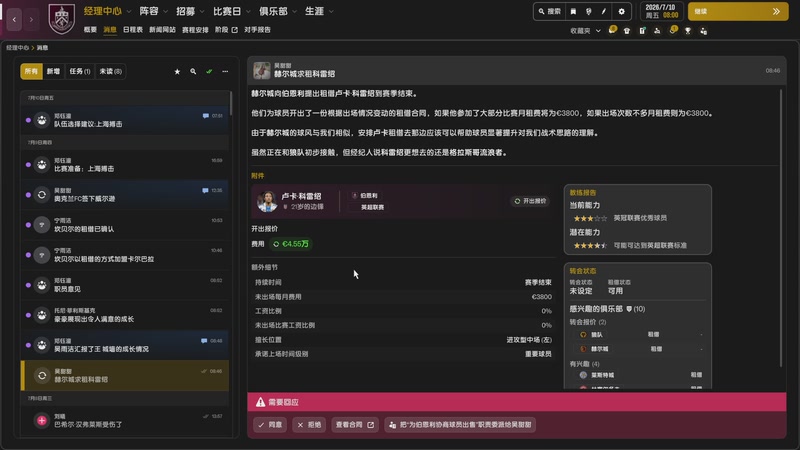Open the face/help icon beside bookmark

click(x=588, y=11)
